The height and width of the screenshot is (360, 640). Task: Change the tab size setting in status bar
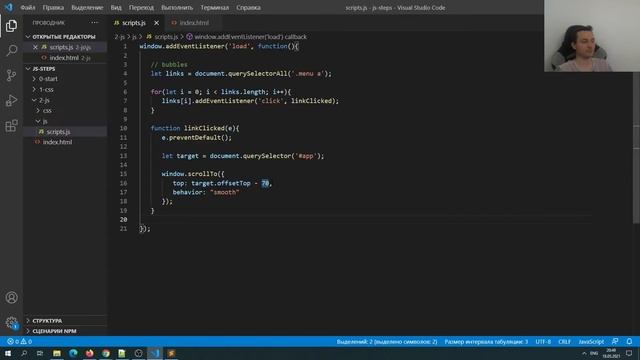click(486, 342)
